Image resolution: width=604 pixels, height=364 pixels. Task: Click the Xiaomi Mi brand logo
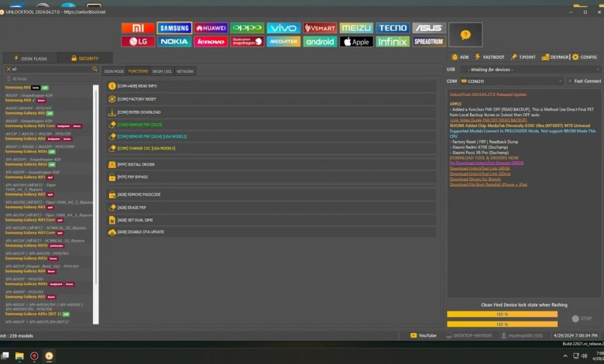pos(138,28)
